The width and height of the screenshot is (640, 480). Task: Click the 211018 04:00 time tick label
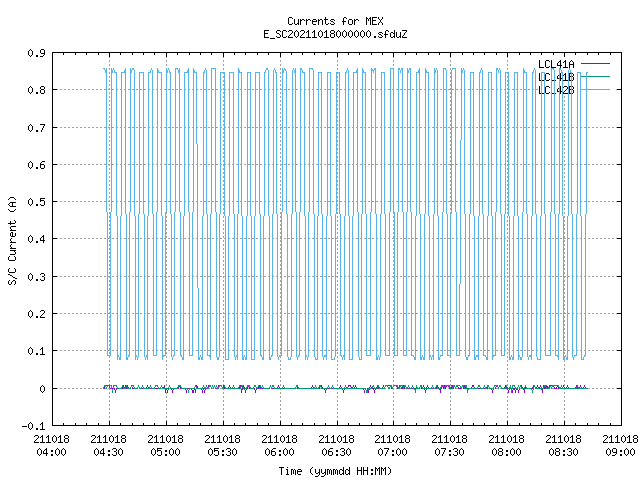pyautogui.click(x=51, y=446)
